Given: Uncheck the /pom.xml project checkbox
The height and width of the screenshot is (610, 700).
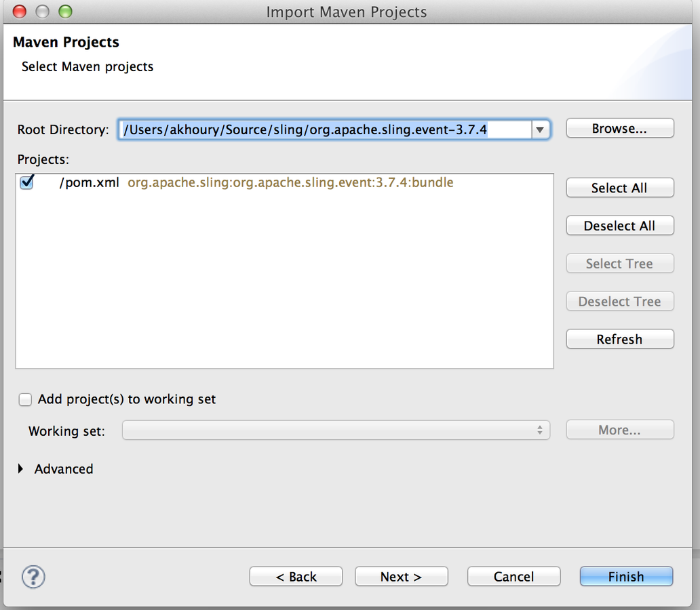Looking at the screenshot, I should 26,182.
